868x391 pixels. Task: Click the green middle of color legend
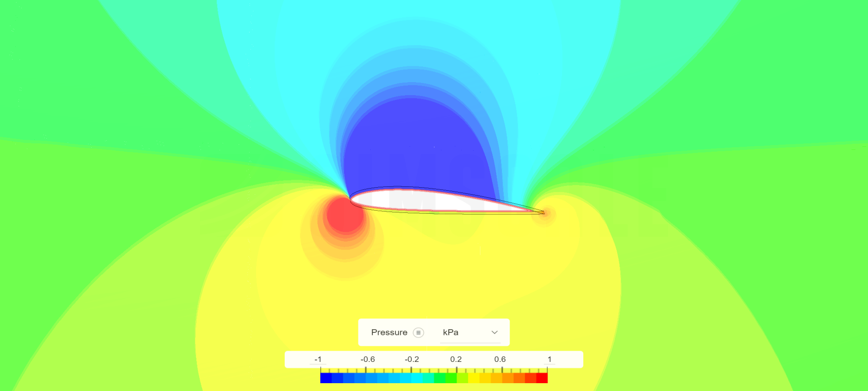coord(440,378)
